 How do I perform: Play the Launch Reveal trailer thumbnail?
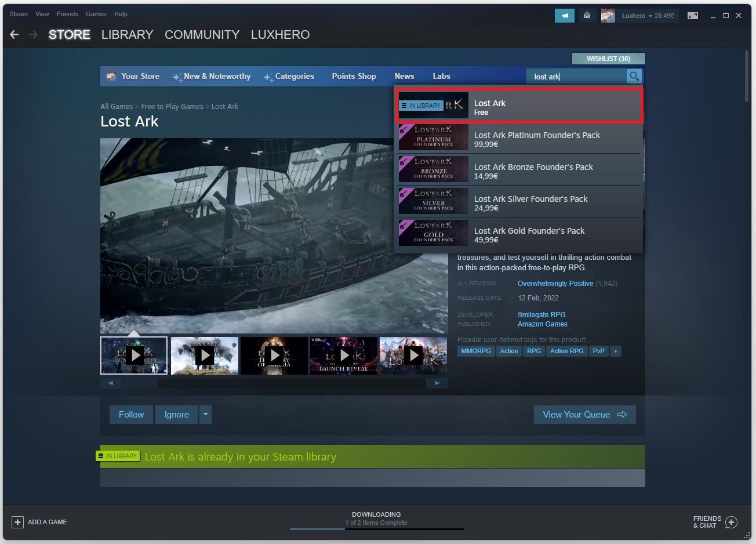click(x=344, y=356)
